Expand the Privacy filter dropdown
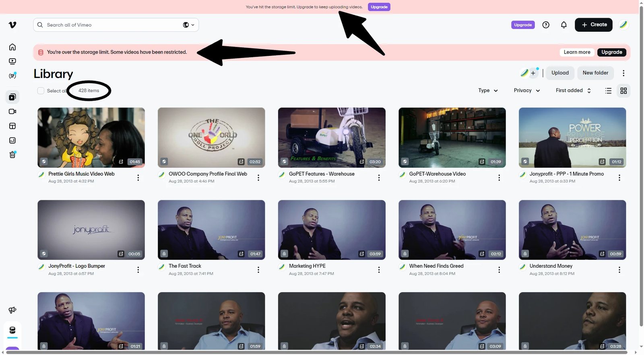 point(527,90)
